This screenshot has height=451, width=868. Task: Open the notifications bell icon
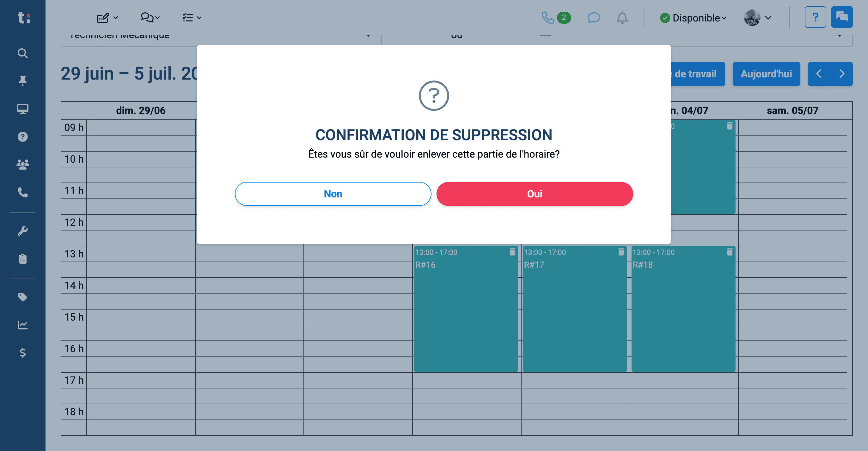[x=622, y=17]
